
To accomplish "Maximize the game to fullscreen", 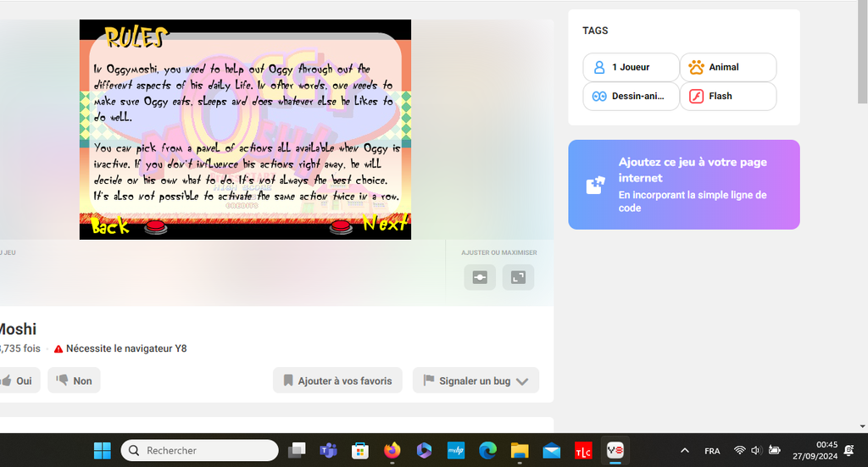I will [x=518, y=277].
